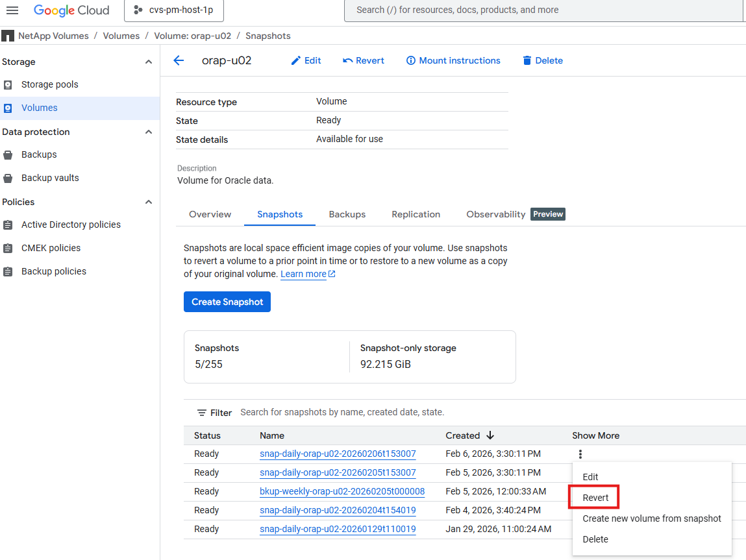Collapse the Data protection section
The image size is (746, 560).
pos(148,132)
